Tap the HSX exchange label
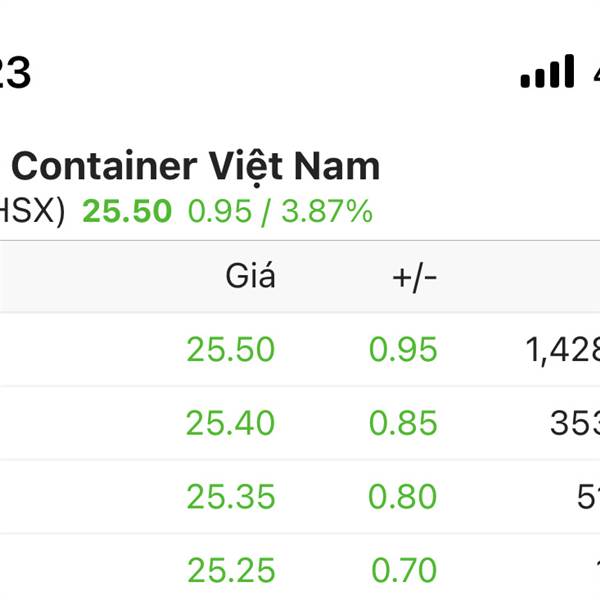 click(x=32, y=212)
